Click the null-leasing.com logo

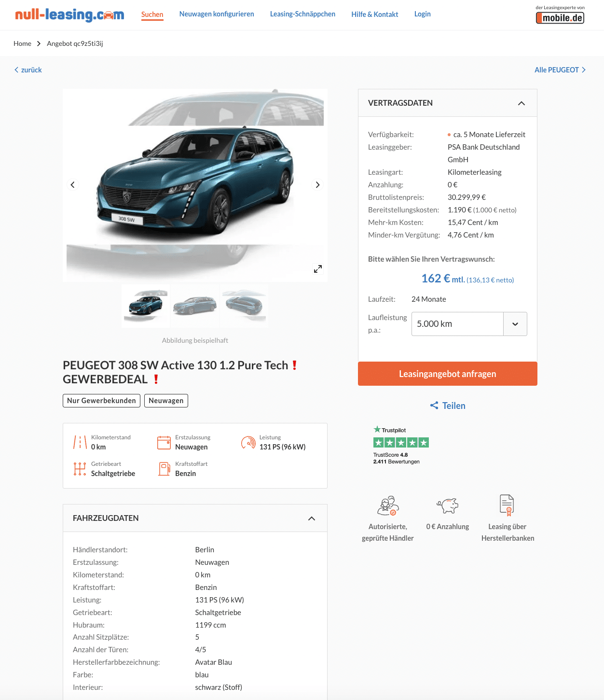(69, 15)
